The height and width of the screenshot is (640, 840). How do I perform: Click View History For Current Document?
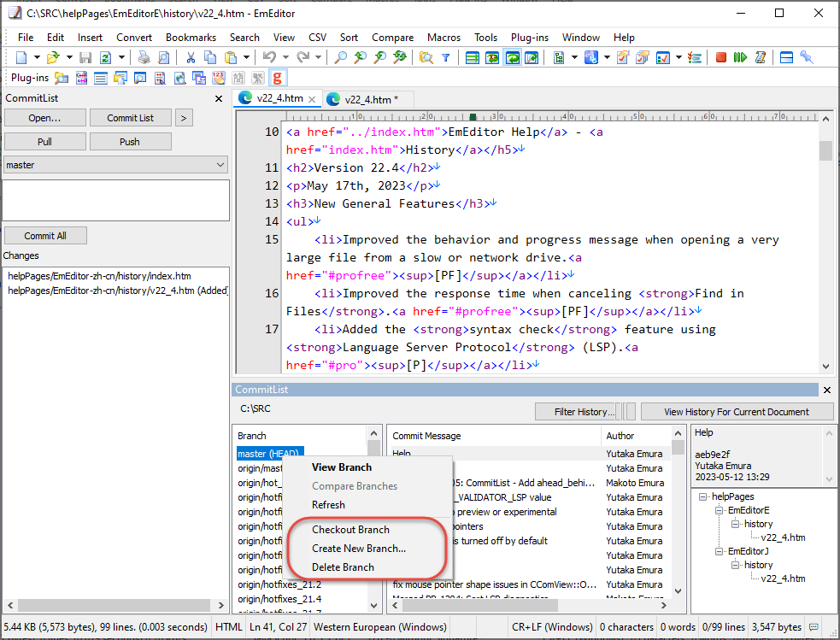(737, 412)
